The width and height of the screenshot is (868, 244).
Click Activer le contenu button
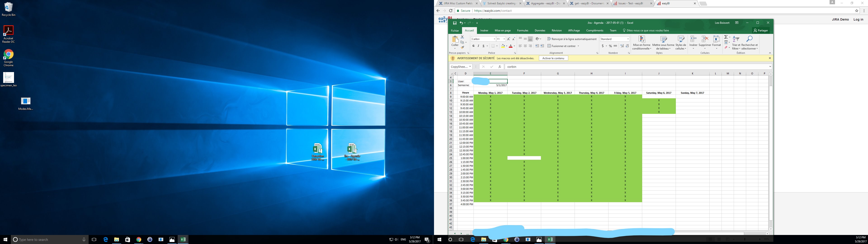pos(553,58)
